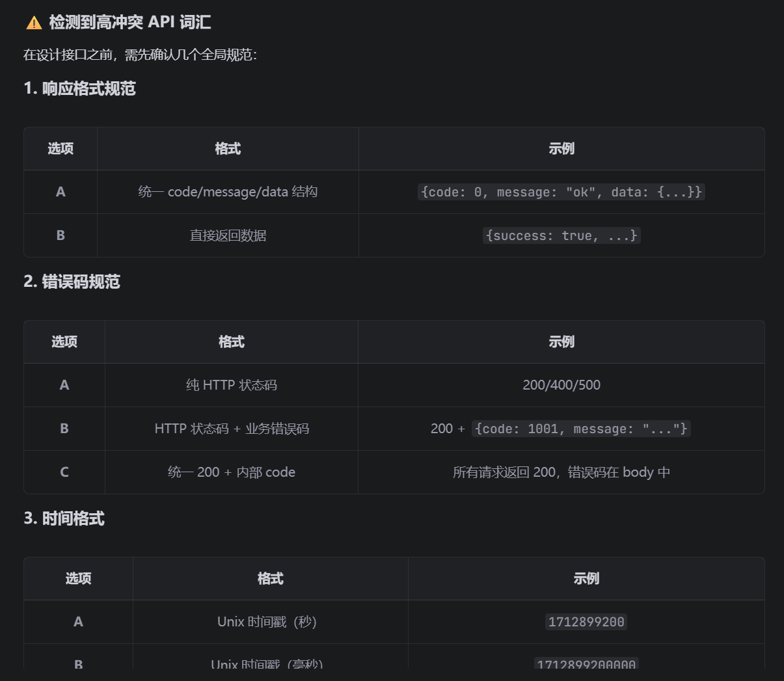The height and width of the screenshot is (681, 784).
Task: Click option C in the error code table
Action: (64, 472)
